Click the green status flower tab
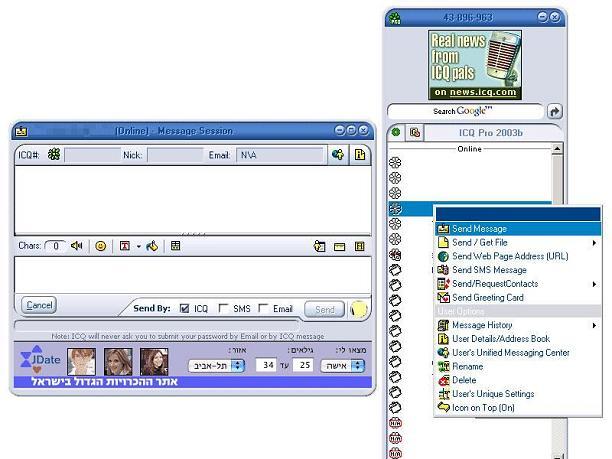The width and height of the screenshot is (612, 459). (x=396, y=132)
